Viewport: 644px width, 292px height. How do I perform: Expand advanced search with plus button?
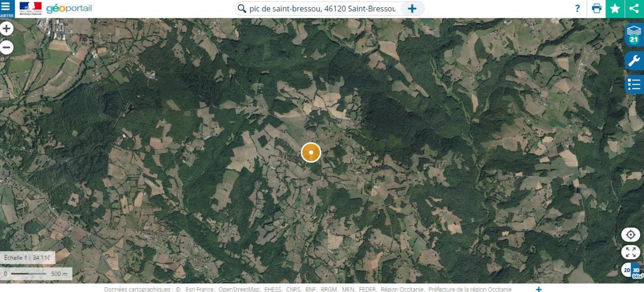coord(412,9)
